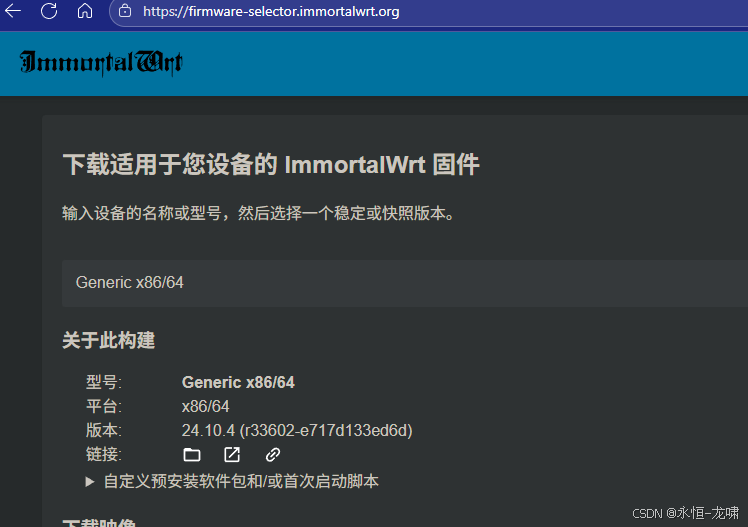Open the browser home page icon
This screenshot has height=527, width=748.
[x=85, y=10]
